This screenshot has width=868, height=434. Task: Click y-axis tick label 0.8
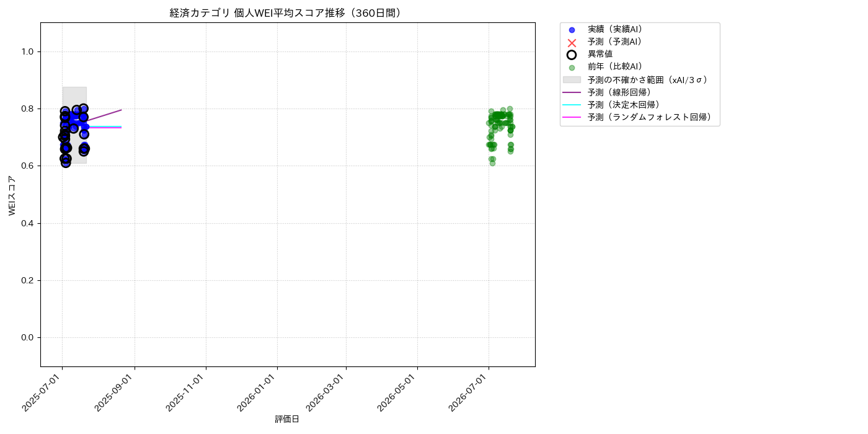pyautogui.click(x=28, y=108)
